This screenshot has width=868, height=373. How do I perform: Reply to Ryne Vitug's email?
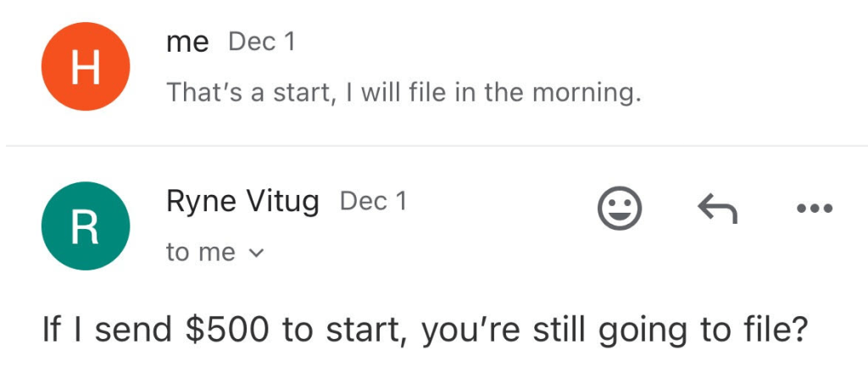click(x=716, y=208)
